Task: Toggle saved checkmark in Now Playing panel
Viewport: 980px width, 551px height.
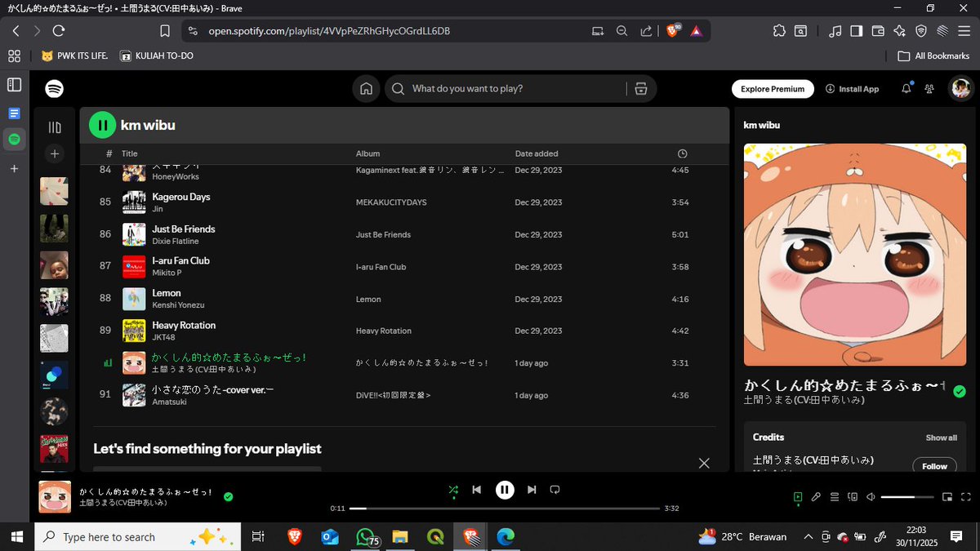Action: tap(960, 392)
